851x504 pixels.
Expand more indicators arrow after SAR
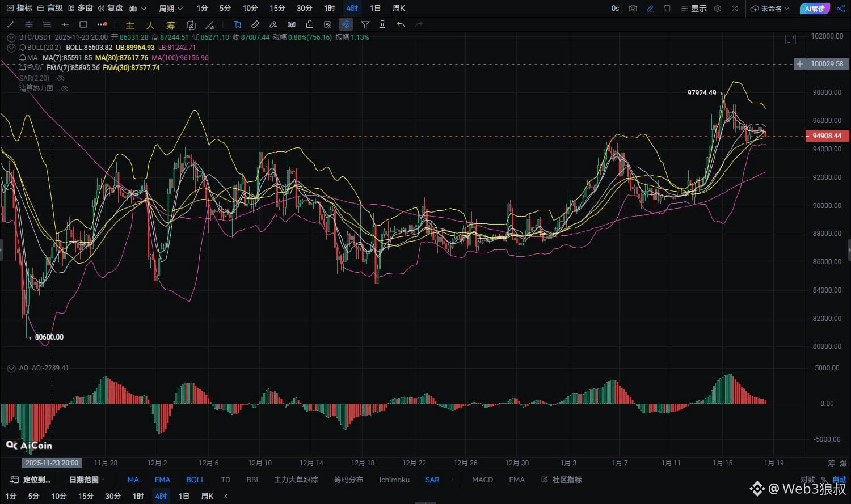point(452,480)
